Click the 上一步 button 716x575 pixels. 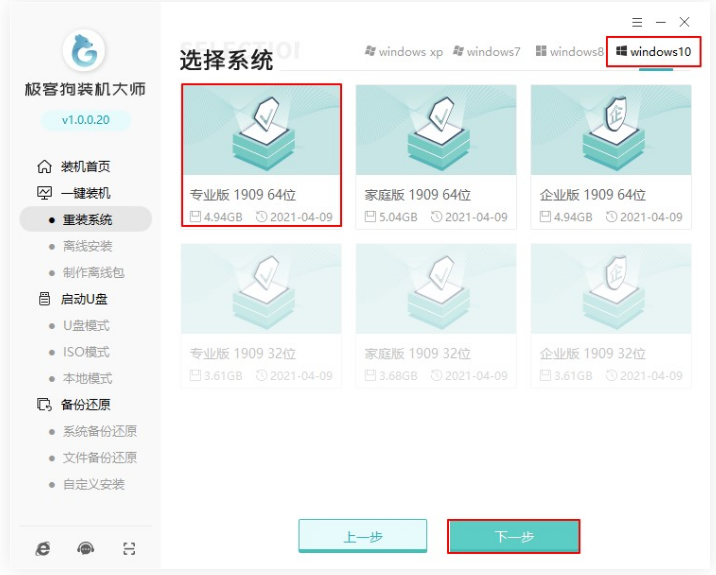coord(362,537)
